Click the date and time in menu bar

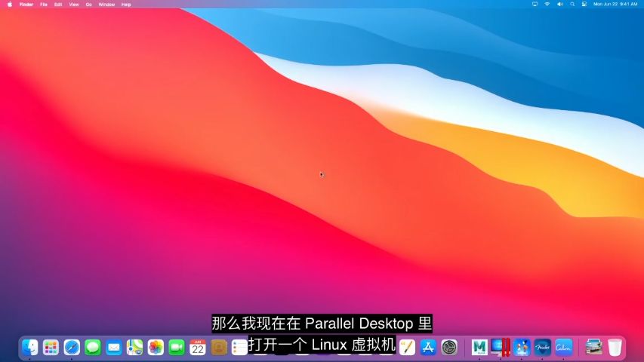click(x=615, y=4)
